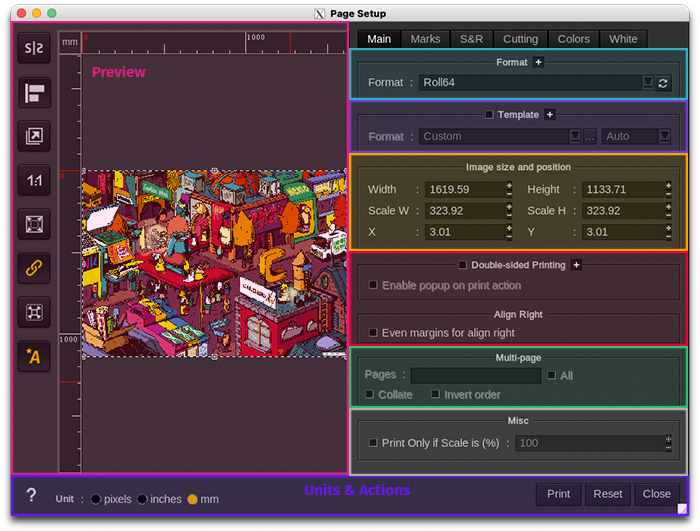Click the Pages input field
Viewport: 700px width, 531px height.
click(x=476, y=375)
